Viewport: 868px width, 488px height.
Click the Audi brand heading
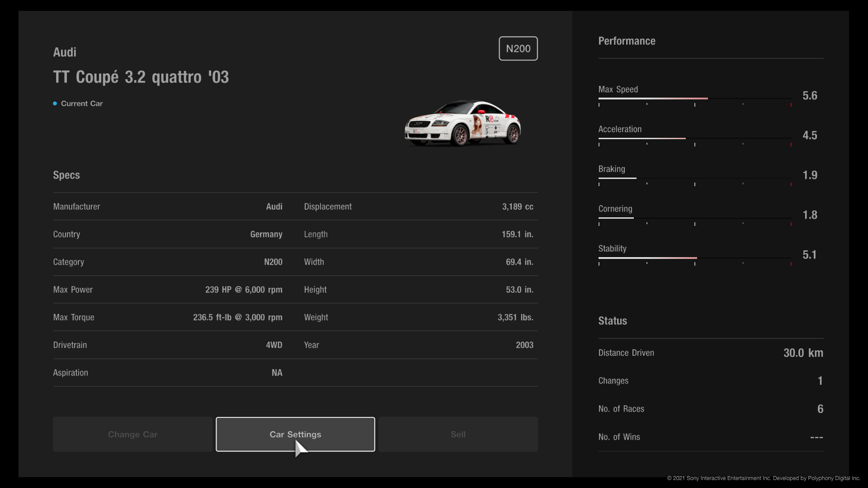pyautogui.click(x=65, y=52)
